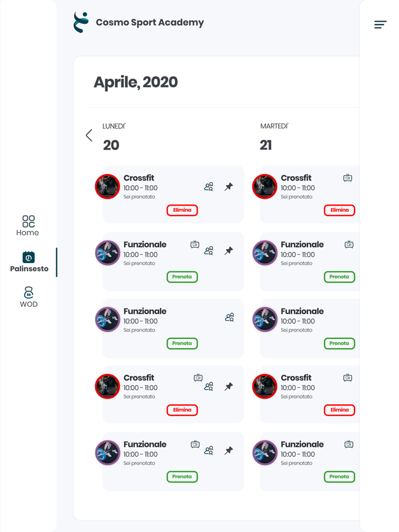This screenshot has height=532, width=399.
Task: Click the Cosmo Sport Academy logo
Action: click(x=82, y=23)
